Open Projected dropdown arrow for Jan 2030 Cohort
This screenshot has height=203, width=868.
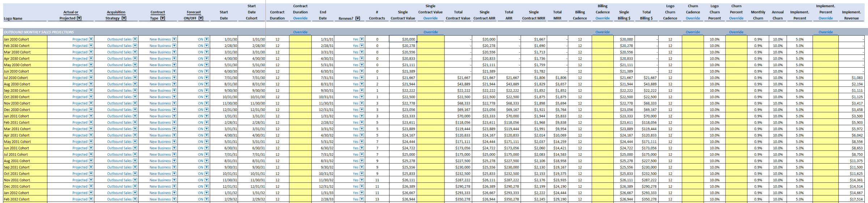point(91,39)
